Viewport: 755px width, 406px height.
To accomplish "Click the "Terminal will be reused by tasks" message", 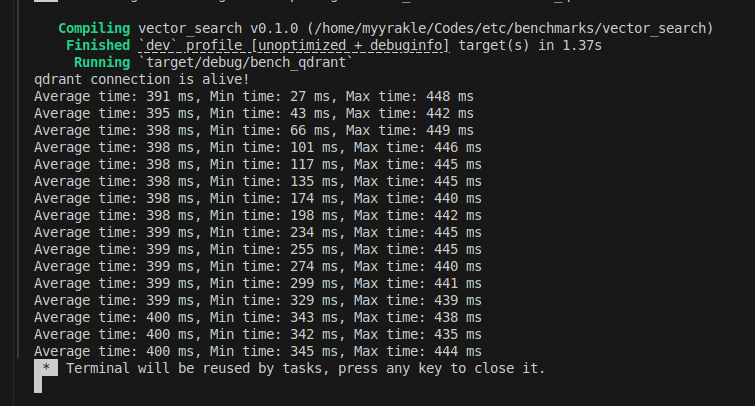I will point(305,368).
